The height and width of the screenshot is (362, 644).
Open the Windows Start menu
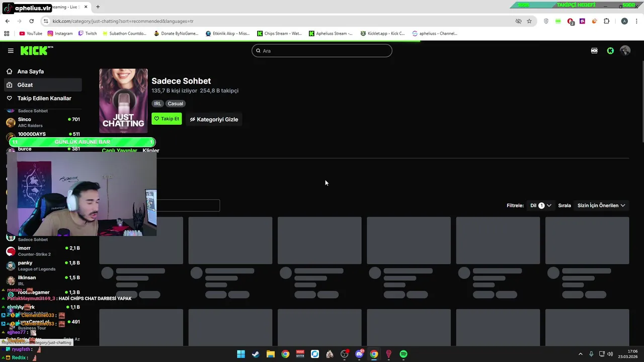pyautogui.click(x=241, y=354)
